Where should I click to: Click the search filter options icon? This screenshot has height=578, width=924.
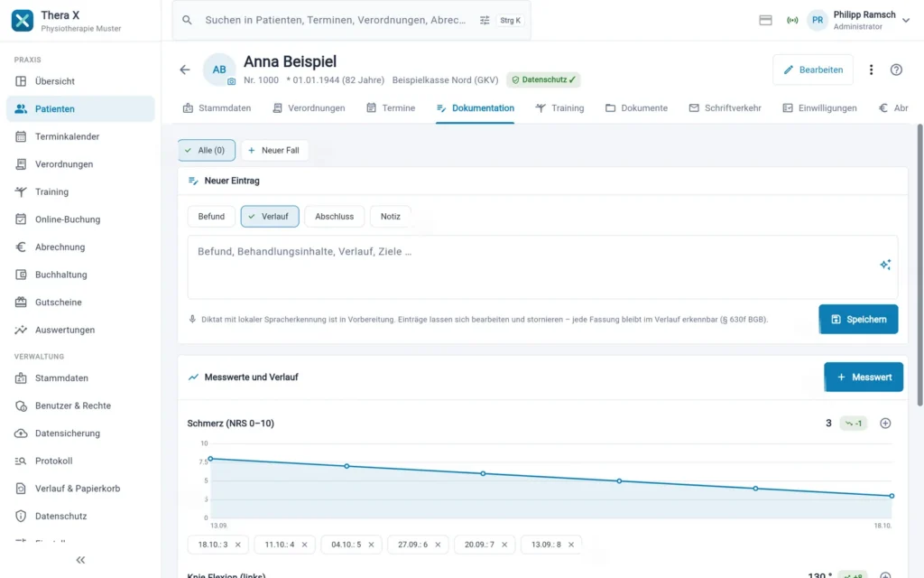click(485, 20)
